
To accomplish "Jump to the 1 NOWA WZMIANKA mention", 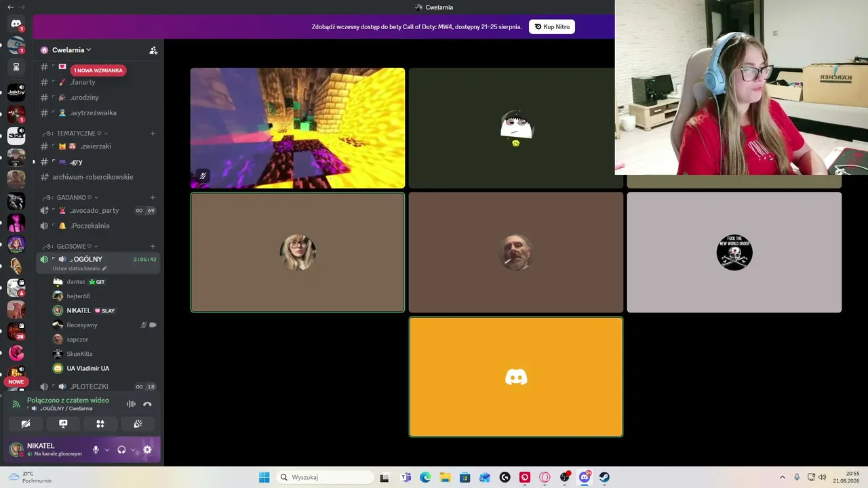I will 98,70.
